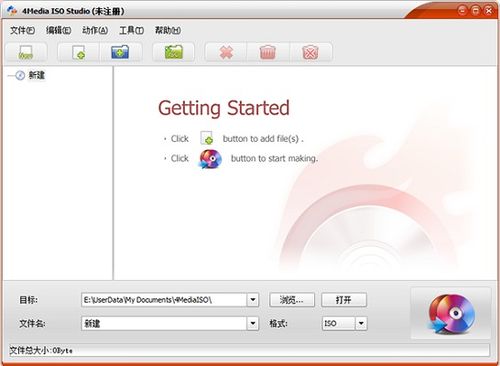Start making ISO with the large disc button

[451, 313]
